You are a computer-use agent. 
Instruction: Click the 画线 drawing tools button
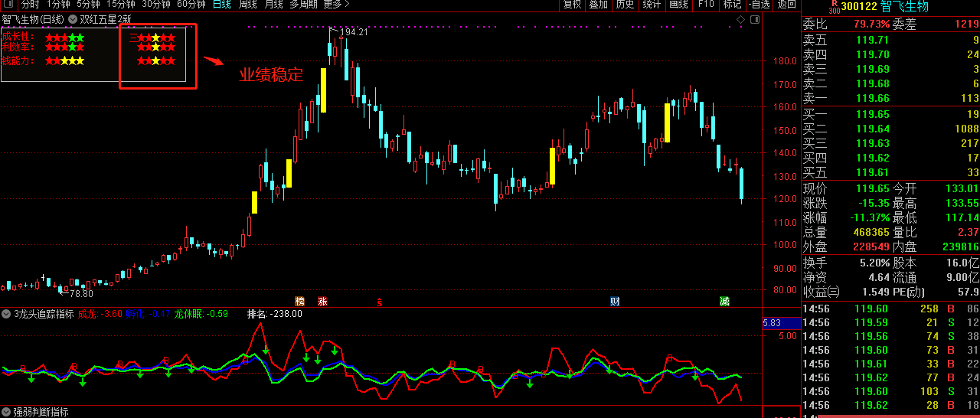pos(678,5)
